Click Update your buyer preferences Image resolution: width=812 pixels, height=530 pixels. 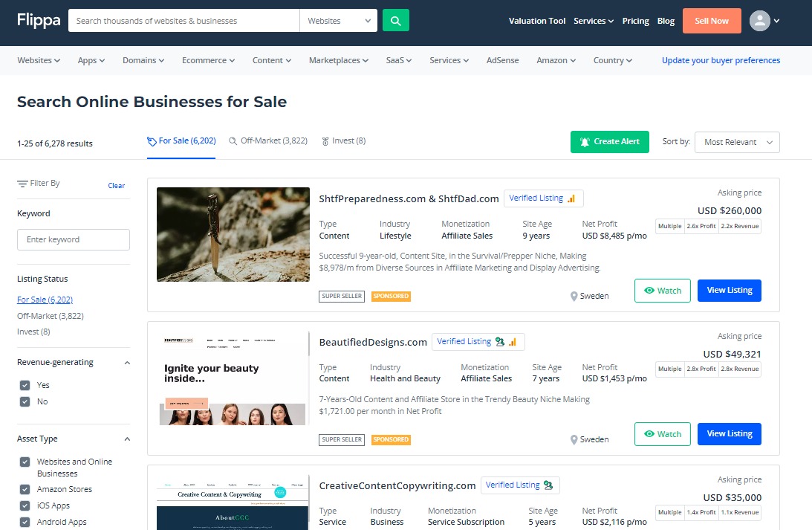coord(721,60)
